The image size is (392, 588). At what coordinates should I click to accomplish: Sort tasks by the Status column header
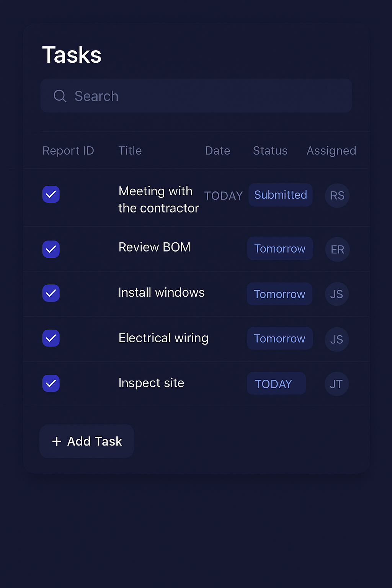(x=270, y=150)
